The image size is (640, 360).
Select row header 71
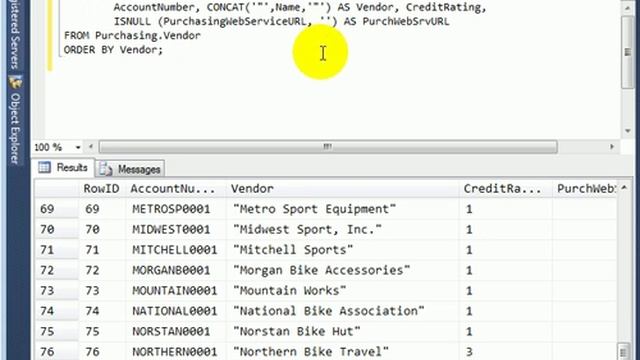pos(57,249)
